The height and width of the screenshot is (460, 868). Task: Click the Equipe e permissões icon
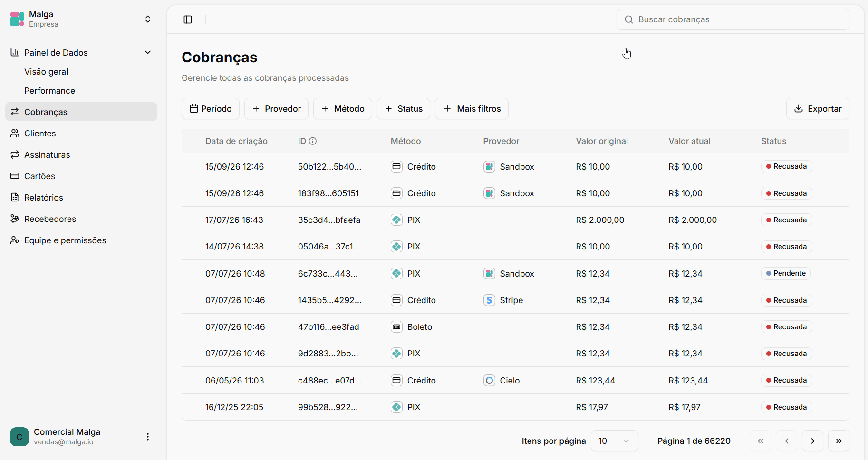click(x=15, y=240)
